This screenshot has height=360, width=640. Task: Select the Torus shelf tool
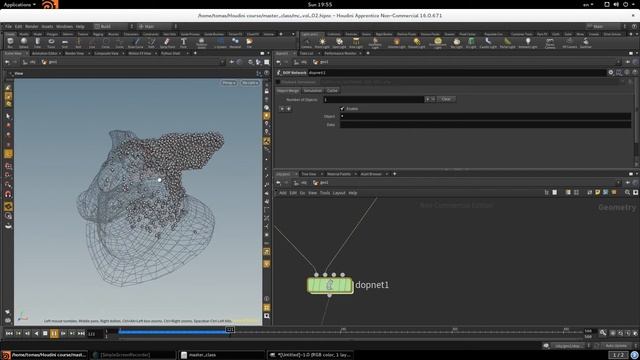(51, 42)
